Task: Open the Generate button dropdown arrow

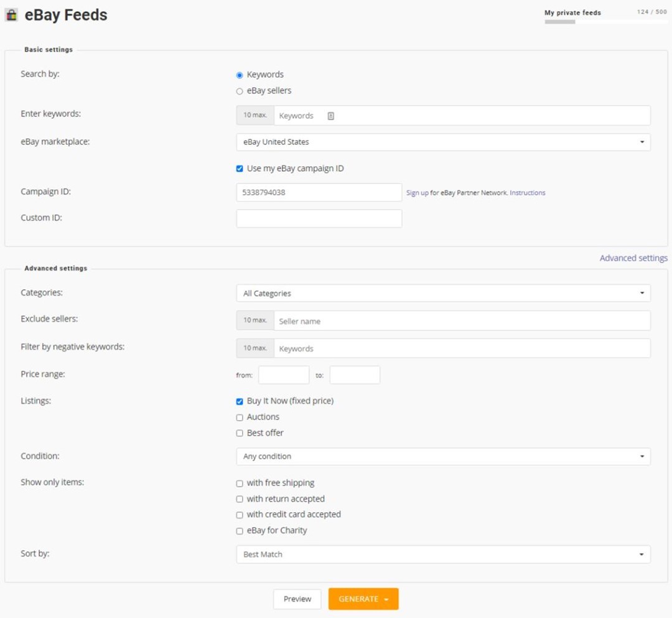Action: pos(386,599)
